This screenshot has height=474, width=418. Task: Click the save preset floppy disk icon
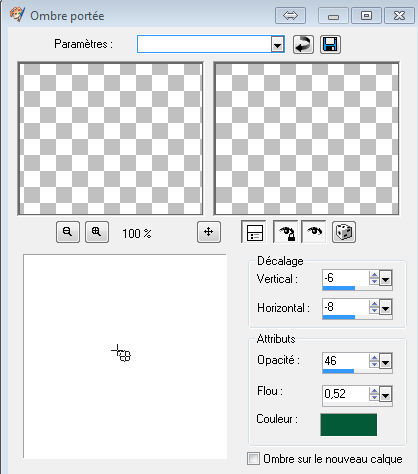pyautogui.click(x=330, y=44)
